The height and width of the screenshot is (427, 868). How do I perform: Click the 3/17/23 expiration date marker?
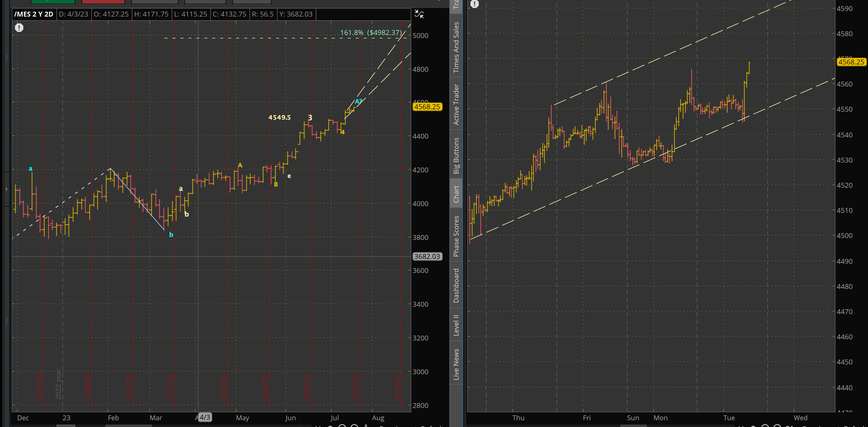(170, 387)
